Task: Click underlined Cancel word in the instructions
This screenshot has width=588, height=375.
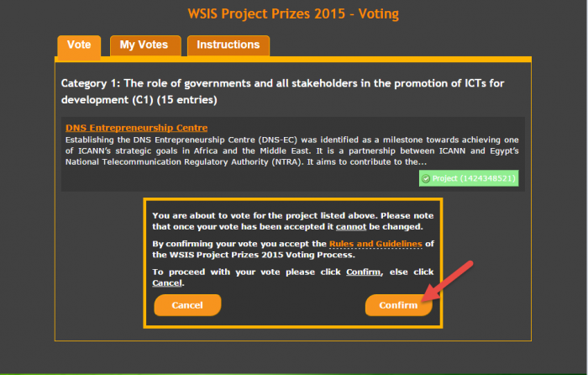Action: 165,283
